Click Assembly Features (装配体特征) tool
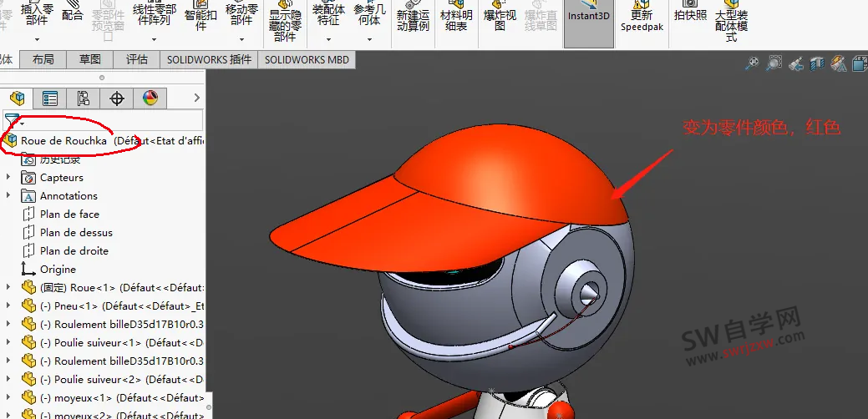The image size is (868, 419). coord(328,14)
